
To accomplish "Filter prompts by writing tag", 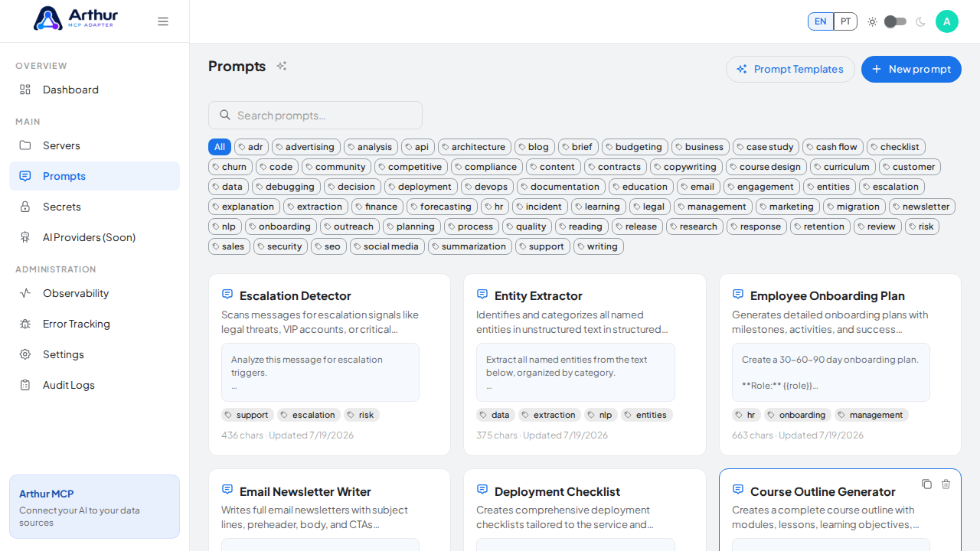I will tap(599, 246).
